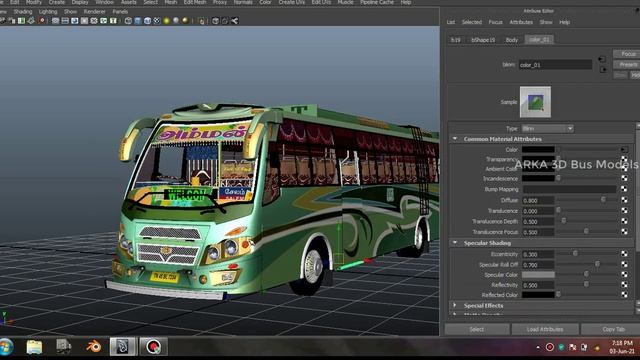Toggle shadows gray sphere icon in viewport toolbar
The image size is (640, 360).
pos(176,21)
